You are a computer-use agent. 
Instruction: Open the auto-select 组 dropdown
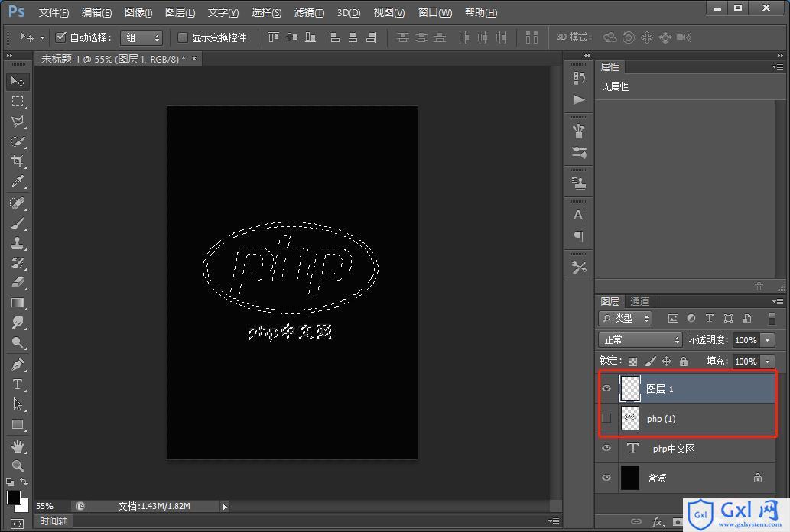click(141, 37)
